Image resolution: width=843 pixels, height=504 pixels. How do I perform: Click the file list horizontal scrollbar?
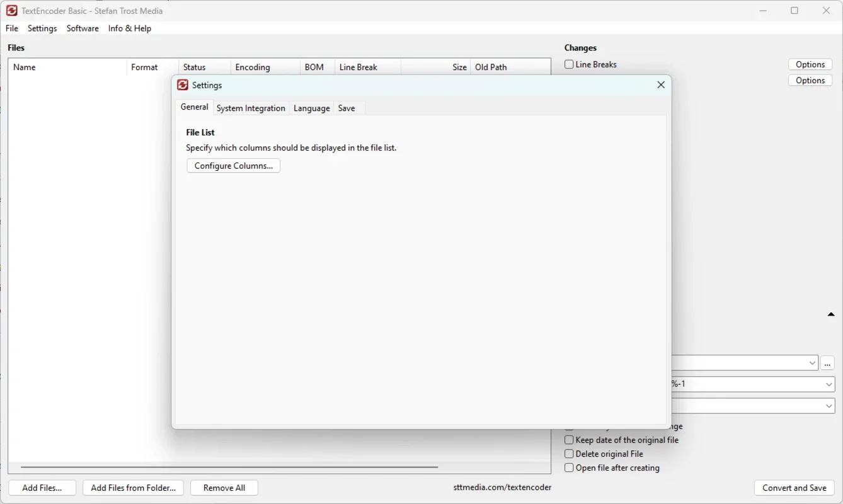229,467
